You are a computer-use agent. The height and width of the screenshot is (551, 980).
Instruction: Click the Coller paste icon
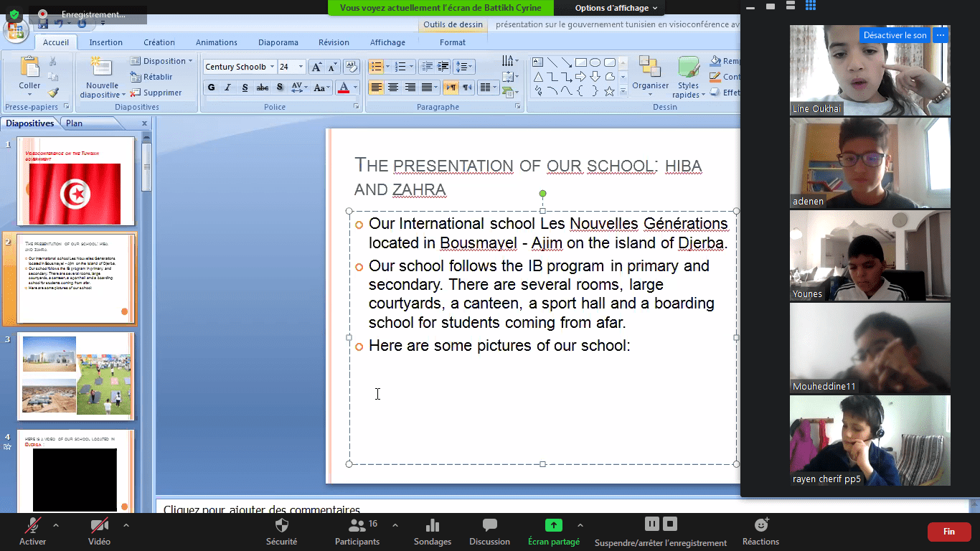(29, 69)
